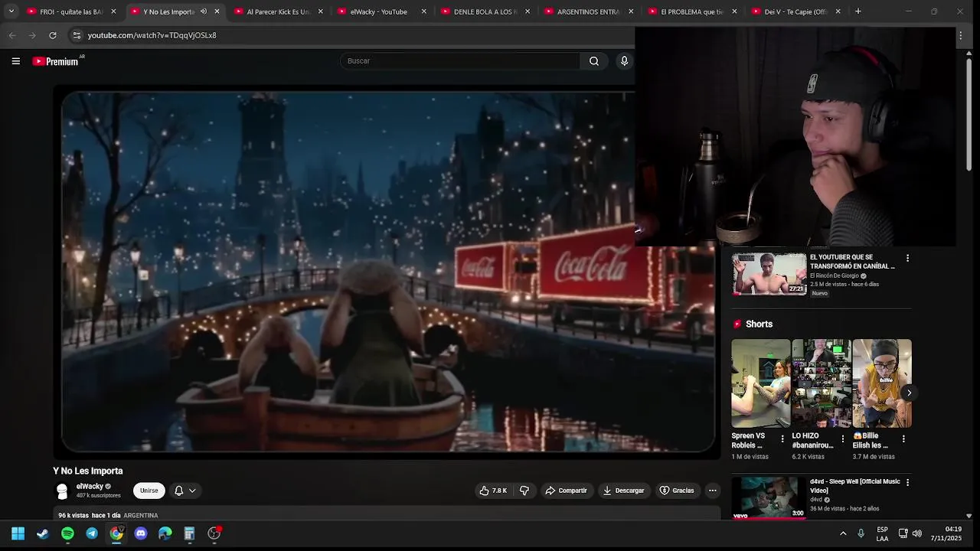Switch input language ESP LAA
Image resolution: width=980 pixels, height=551 pixels.
point(882,533)
